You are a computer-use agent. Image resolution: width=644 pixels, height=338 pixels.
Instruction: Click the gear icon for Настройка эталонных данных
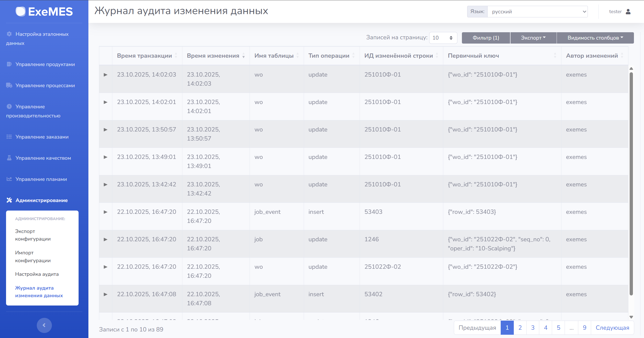pyautogui.click(x=9, y=34)
